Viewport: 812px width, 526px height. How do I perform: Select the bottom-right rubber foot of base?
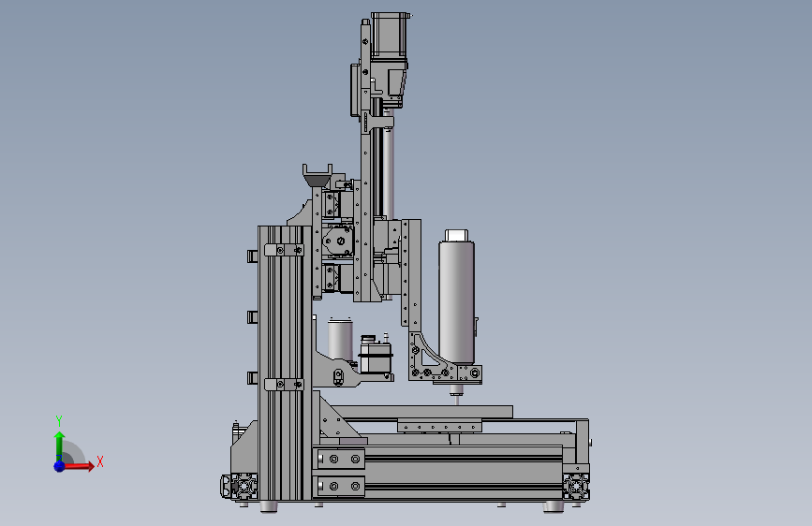click(x=553, y=505)
